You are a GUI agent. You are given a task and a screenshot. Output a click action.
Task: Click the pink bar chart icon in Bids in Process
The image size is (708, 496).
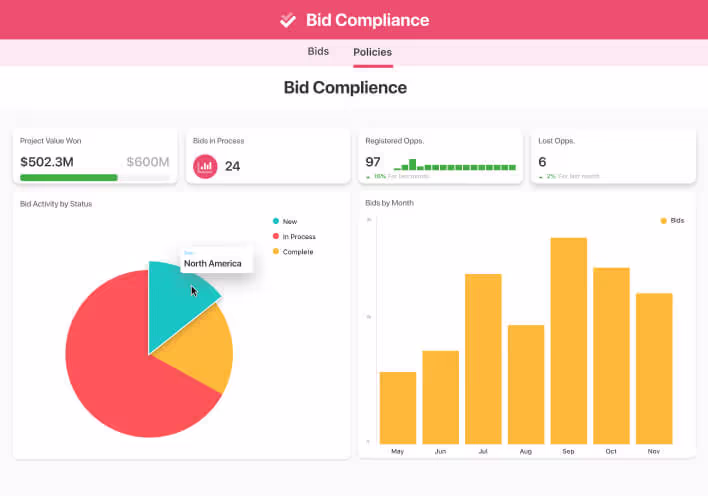(x=205, y=166)
